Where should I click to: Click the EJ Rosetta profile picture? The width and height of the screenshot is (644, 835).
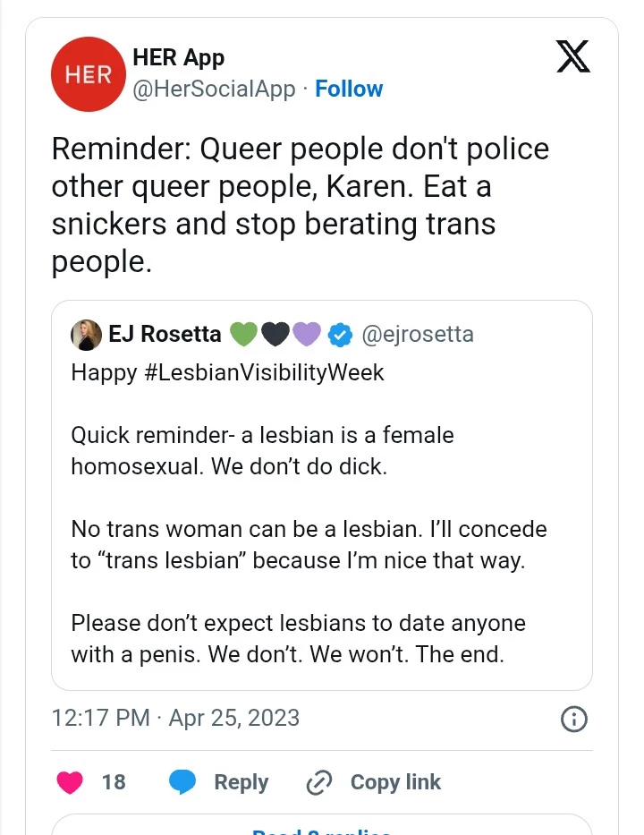pyautogui.click(x=86, y=334)
